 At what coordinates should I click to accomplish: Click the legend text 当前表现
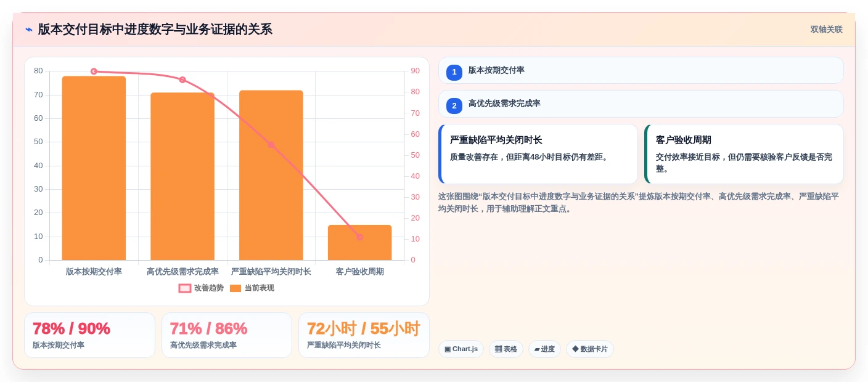[260, 288]
